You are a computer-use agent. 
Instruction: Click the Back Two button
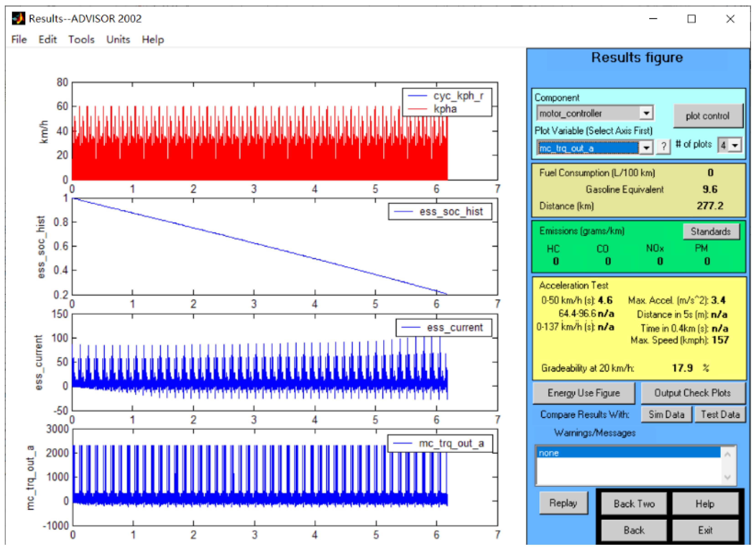click(x=634, y=503)
